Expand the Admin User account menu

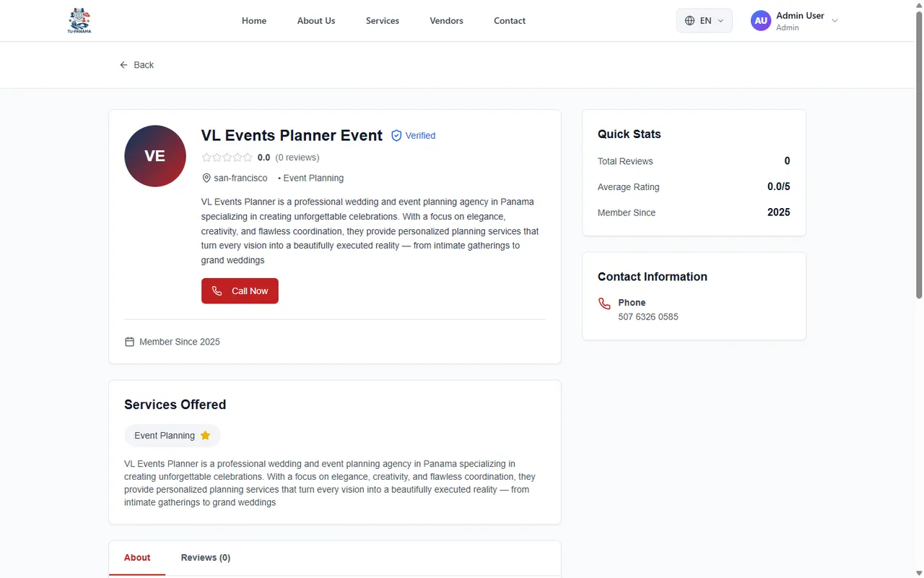coord(834,21)
